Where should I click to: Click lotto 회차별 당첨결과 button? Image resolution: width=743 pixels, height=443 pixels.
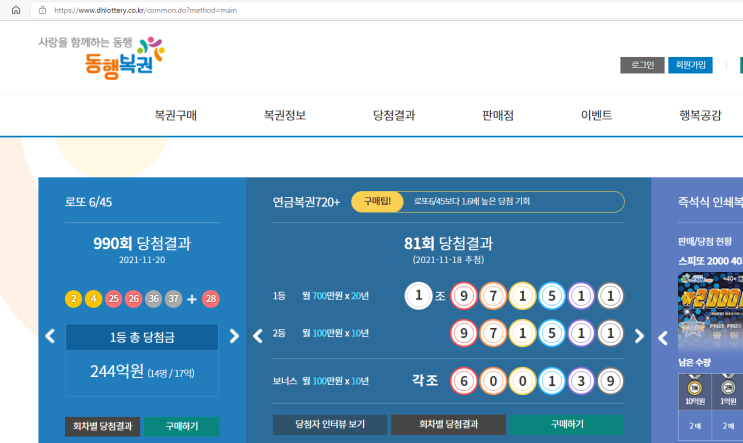[x=102, y=426]
